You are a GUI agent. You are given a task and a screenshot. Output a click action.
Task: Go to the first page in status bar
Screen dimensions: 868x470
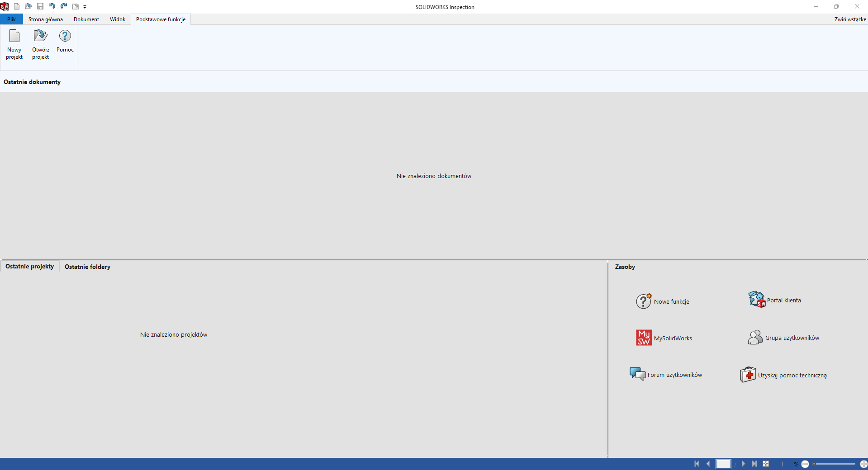point(697,464)
